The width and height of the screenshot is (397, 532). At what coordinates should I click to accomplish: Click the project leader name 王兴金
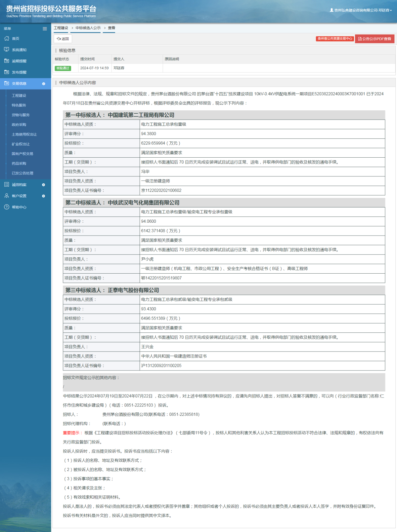[147, 347]
